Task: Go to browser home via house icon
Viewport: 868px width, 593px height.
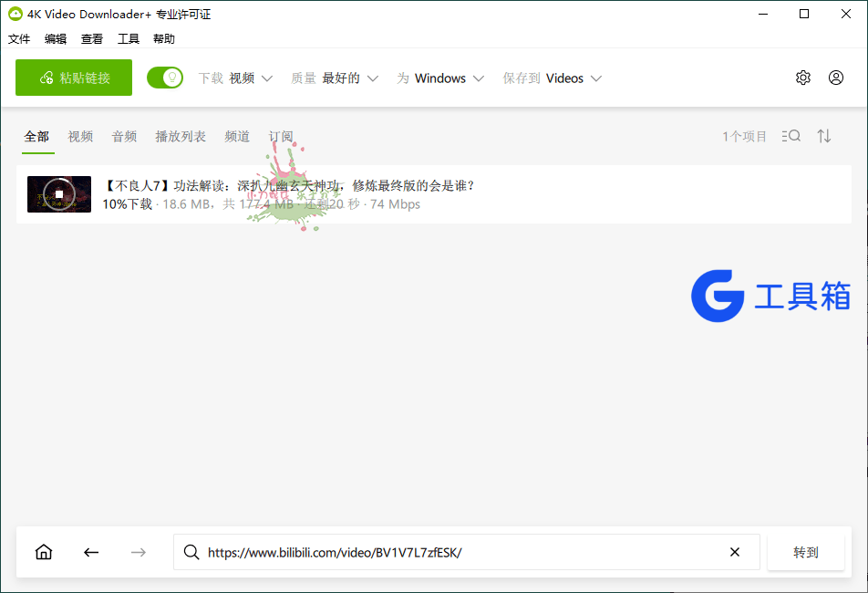Action: (x=44, y=552)
